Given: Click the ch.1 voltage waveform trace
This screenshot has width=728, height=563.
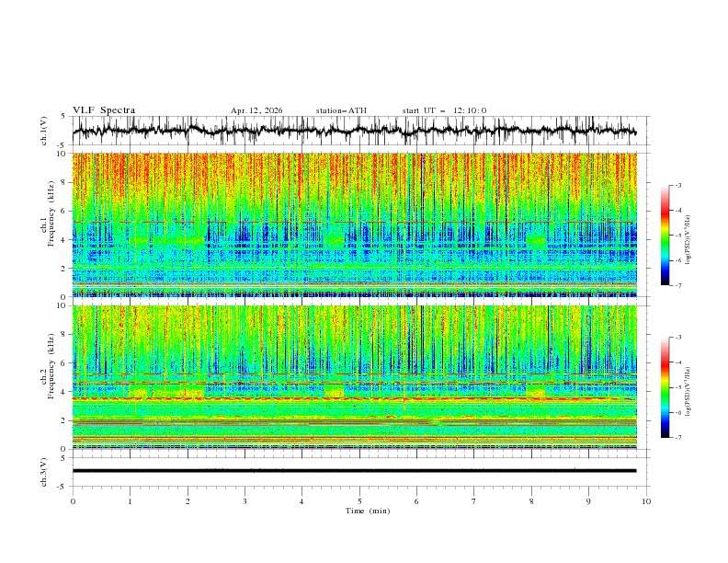Looking at the screenshot, I should click(x=354, y=131).
